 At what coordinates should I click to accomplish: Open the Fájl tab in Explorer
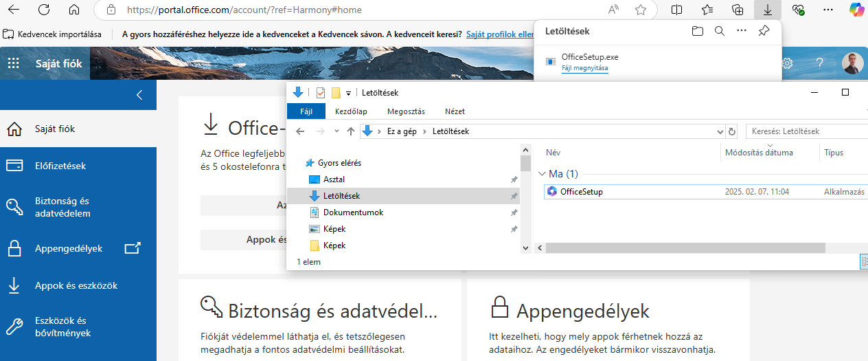coord(306,111)
